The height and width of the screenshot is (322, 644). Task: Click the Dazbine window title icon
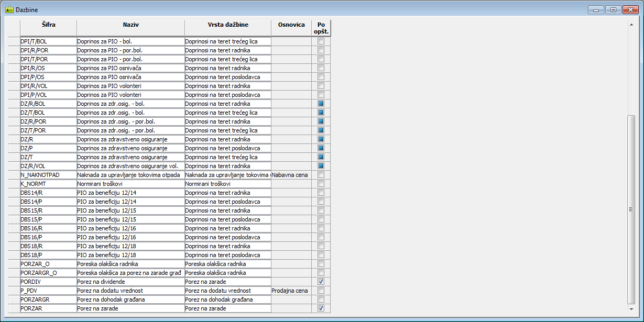tap(9, 9)
